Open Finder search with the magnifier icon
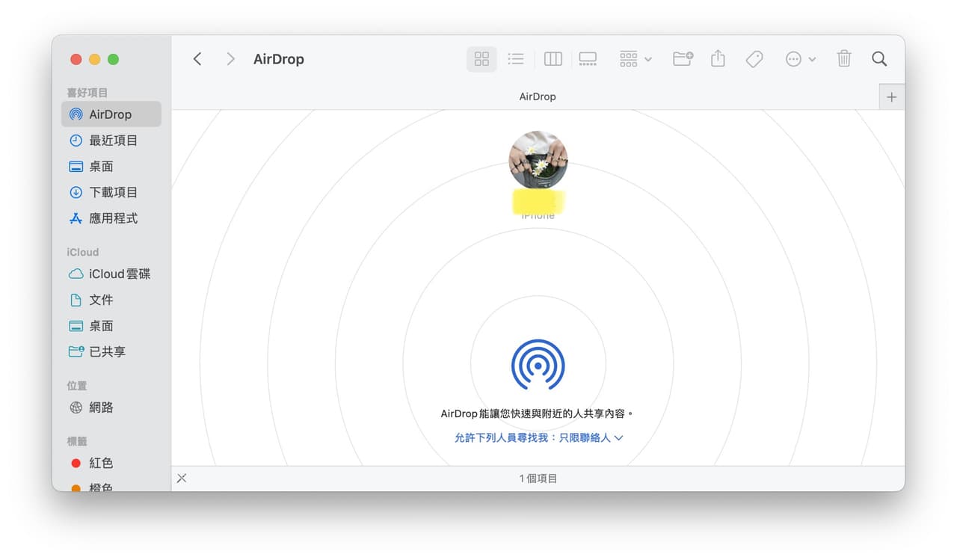957x560 pixels. coord(878,58)
